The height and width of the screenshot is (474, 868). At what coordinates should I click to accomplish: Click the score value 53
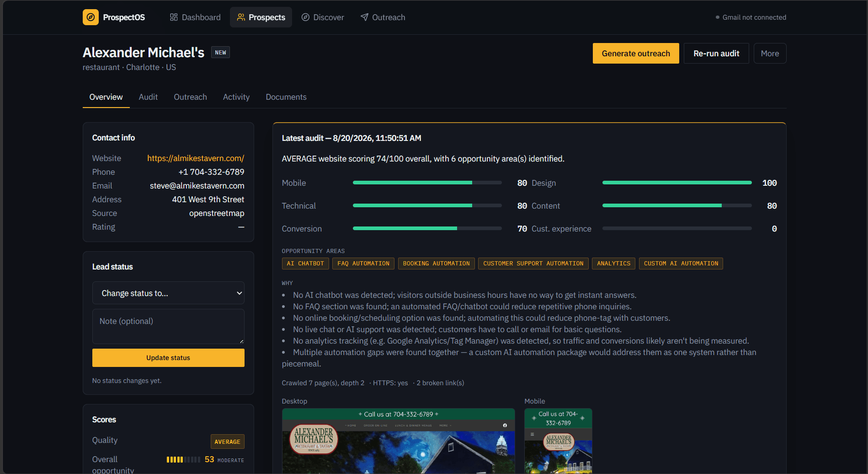click(x=209, y=459)
